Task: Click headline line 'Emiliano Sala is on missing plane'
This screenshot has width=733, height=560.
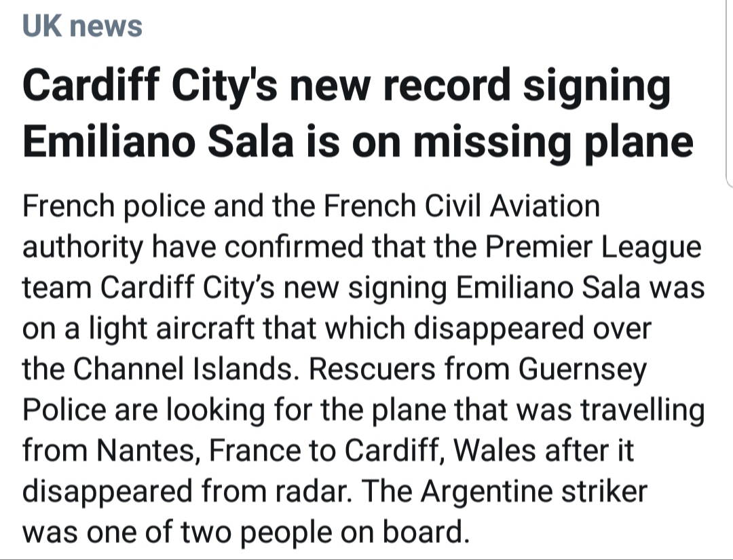Action: click(x=358, y=142)
